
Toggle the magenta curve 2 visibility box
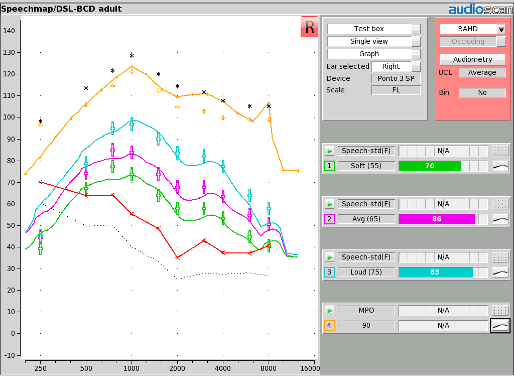[x=329, y=219]
